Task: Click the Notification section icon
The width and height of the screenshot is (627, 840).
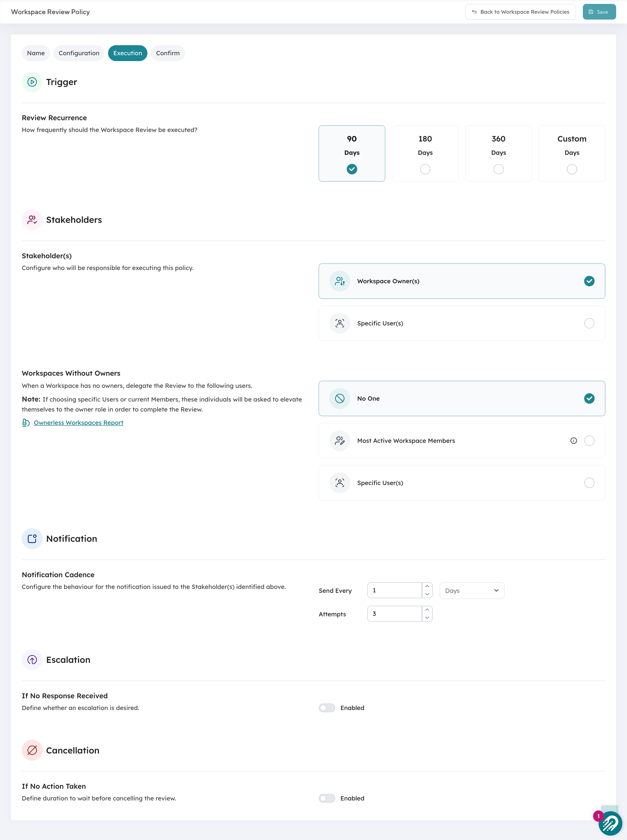Action: pos(32,538)
